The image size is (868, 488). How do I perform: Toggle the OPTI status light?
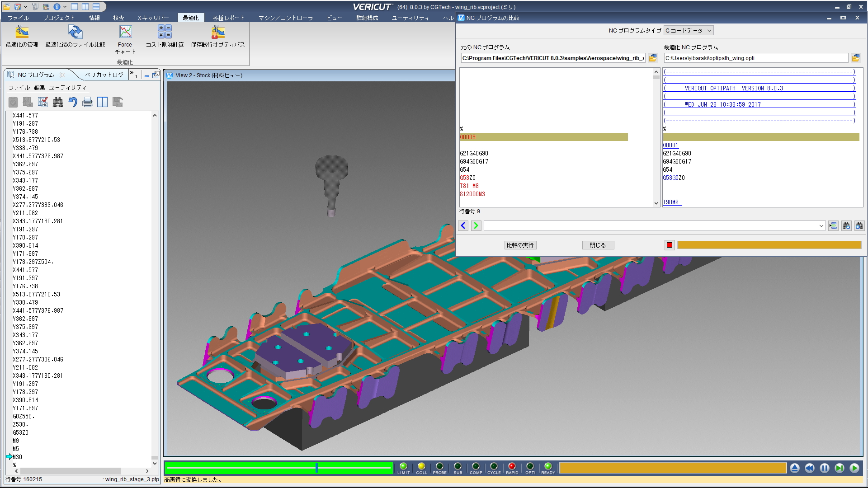coord(530,468)
